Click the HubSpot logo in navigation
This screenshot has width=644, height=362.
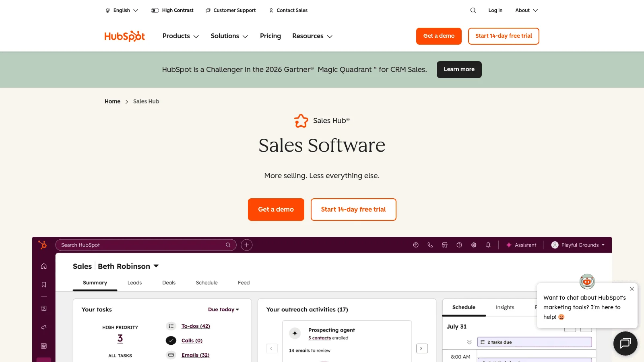(125, 36)
